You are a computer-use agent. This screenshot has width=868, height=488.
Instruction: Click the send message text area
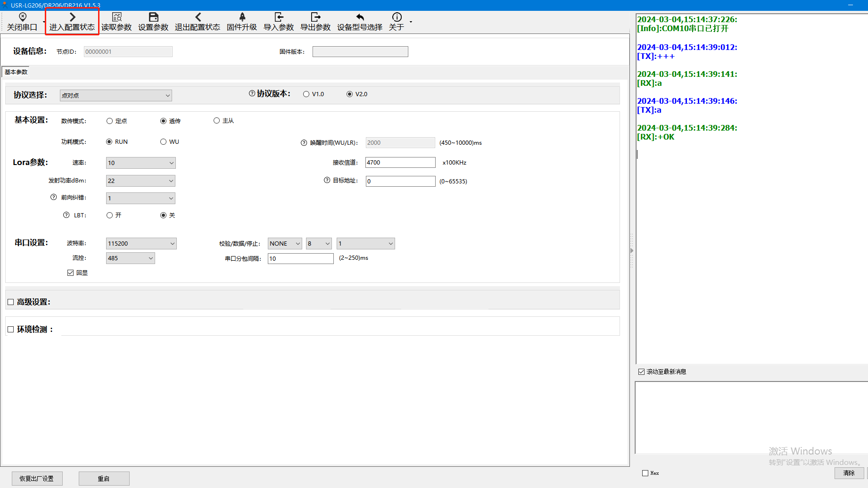pos(752,418)
